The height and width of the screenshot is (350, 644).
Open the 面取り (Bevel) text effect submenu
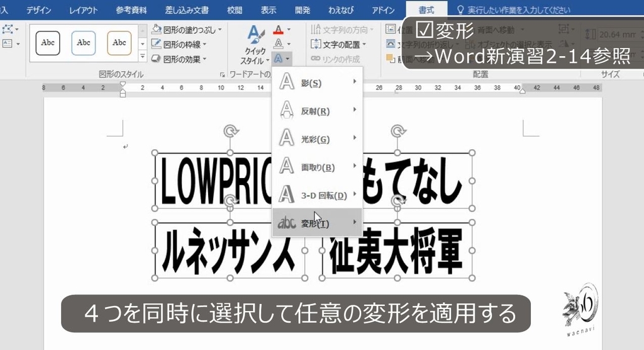tap(317, 166)
